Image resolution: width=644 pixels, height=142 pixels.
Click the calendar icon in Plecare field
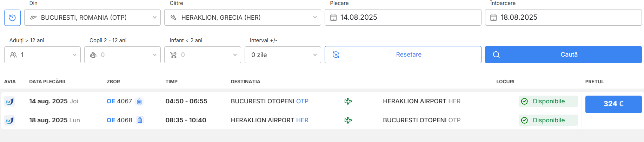[333, 18]
